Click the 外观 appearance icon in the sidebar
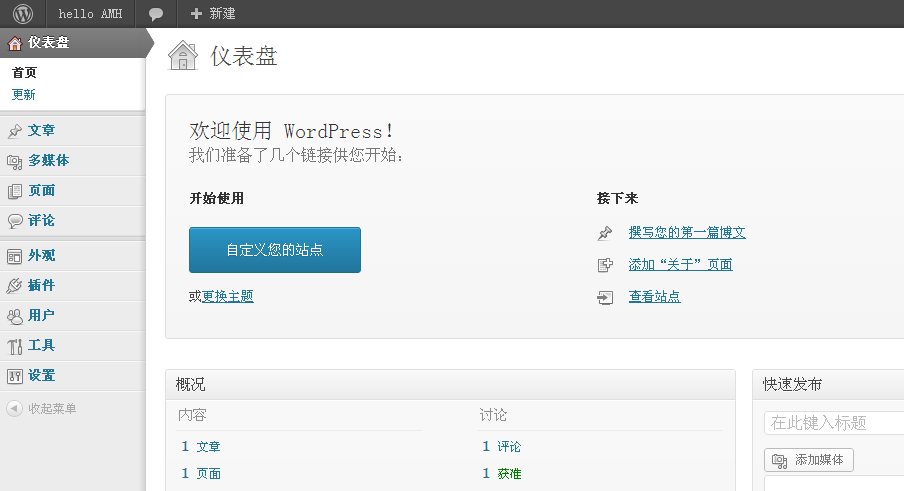904x491 pixels. coord(15,256)
